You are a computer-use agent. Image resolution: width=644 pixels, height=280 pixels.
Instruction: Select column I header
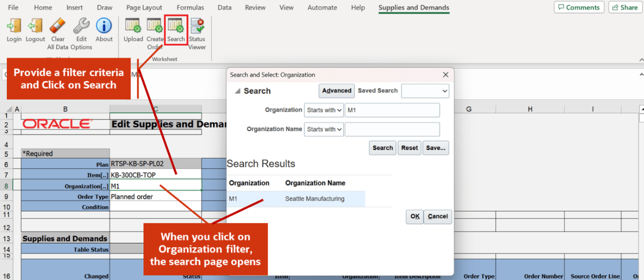(593, 109)
